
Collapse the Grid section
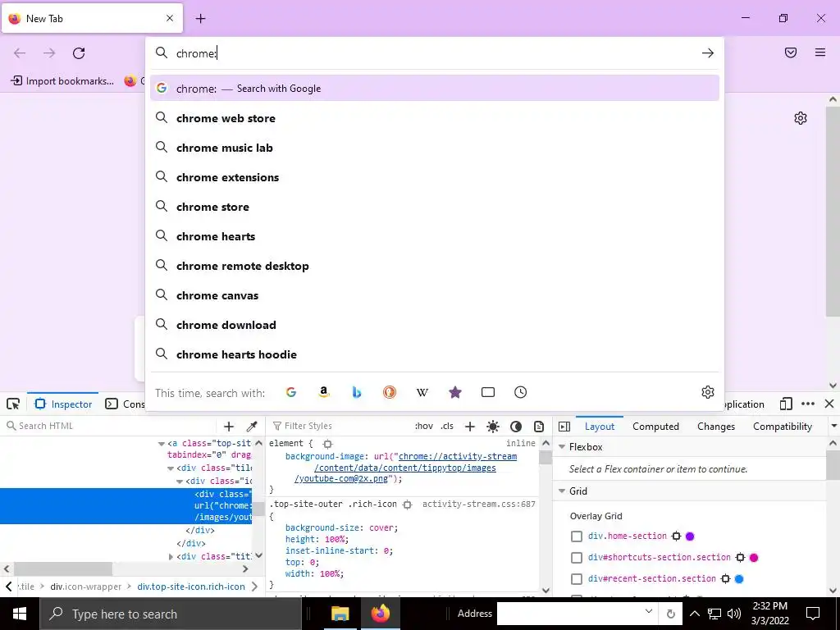point(562,491)
